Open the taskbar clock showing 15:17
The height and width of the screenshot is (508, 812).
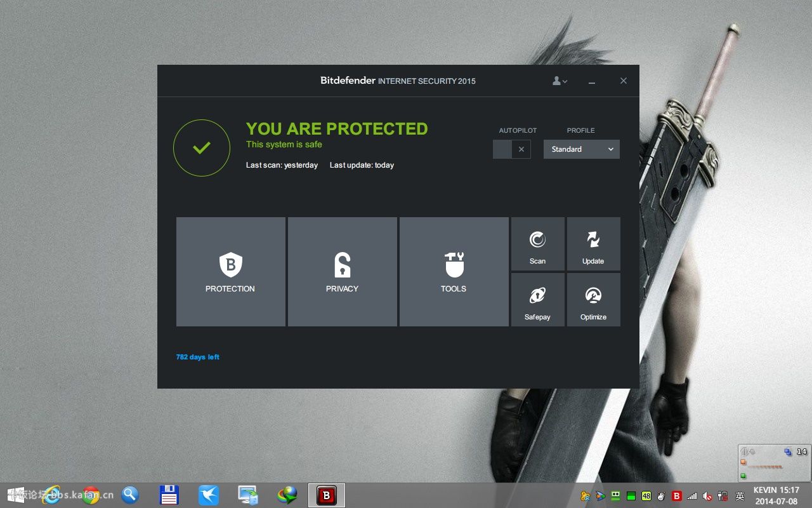click(x=776, y=495)
